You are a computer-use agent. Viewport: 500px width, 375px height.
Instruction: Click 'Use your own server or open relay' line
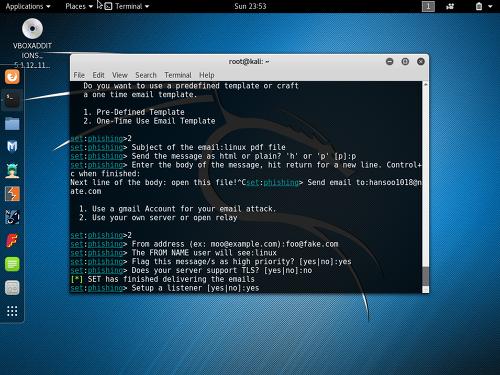click(158, 218)
